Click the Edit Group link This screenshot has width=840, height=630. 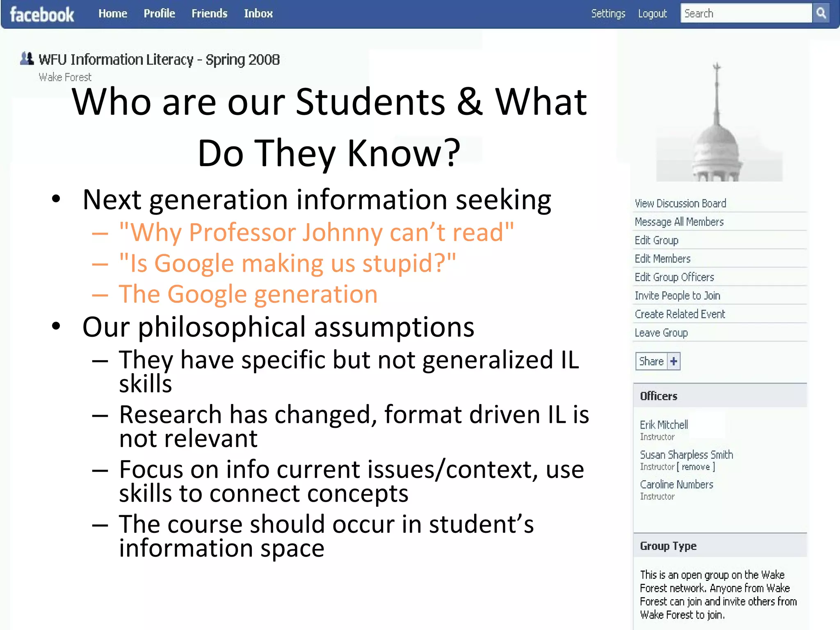pyautogui.click(x=657, y=240)
